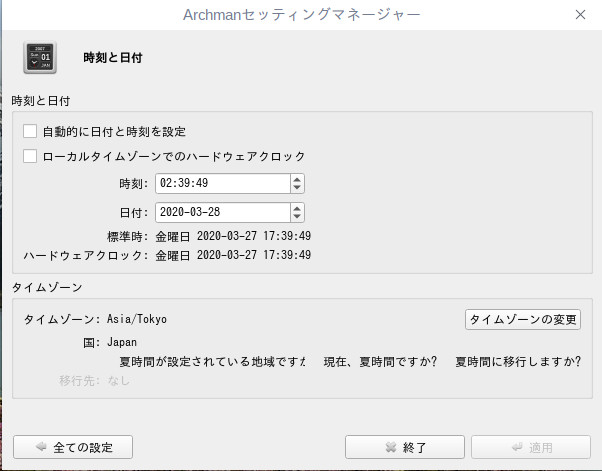Click the 終了 button
This screenshot has height=471, width=602.
[405, 447]
